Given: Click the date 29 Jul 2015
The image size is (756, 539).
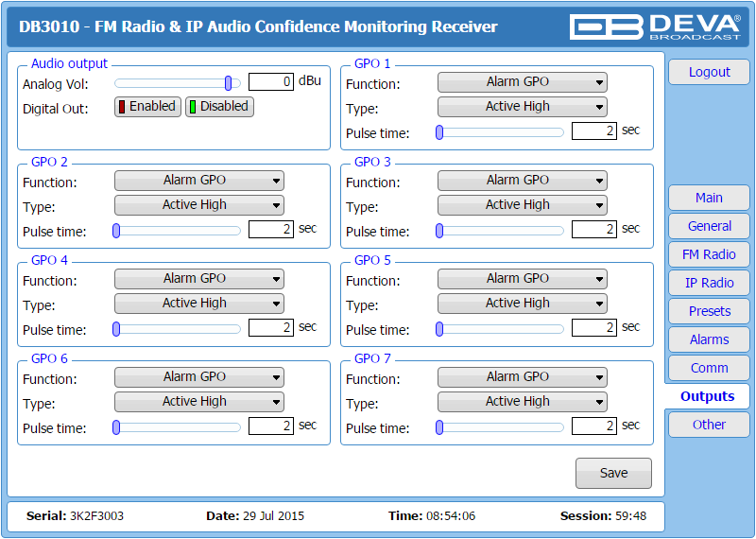Looking at the screenshot, I should coord(273,516).
